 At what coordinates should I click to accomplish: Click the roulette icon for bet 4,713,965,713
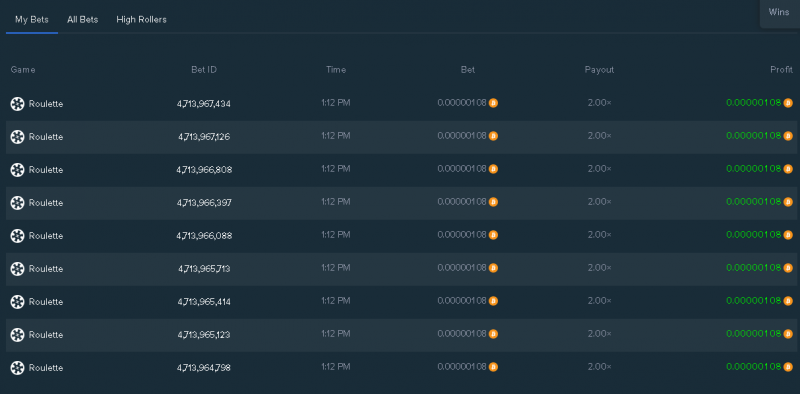click(x=17, y=269)
